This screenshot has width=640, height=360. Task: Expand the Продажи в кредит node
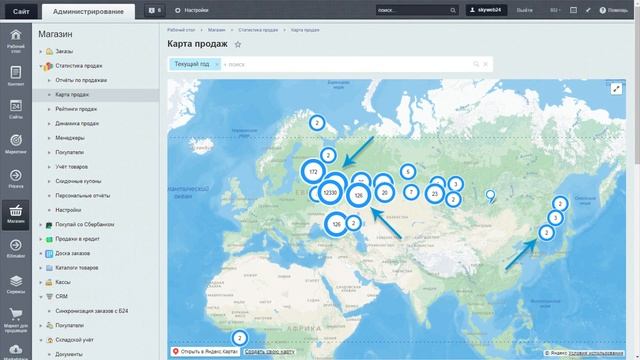tap(40, 239)
